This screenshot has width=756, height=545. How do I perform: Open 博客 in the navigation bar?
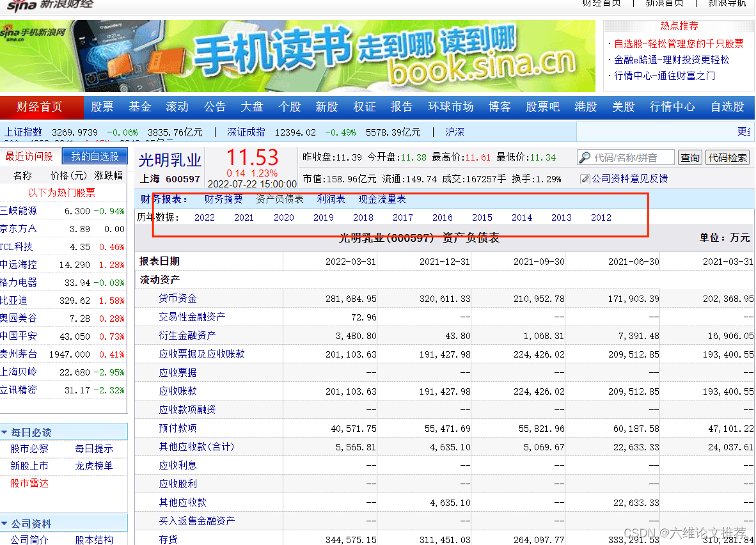(500, 107)
